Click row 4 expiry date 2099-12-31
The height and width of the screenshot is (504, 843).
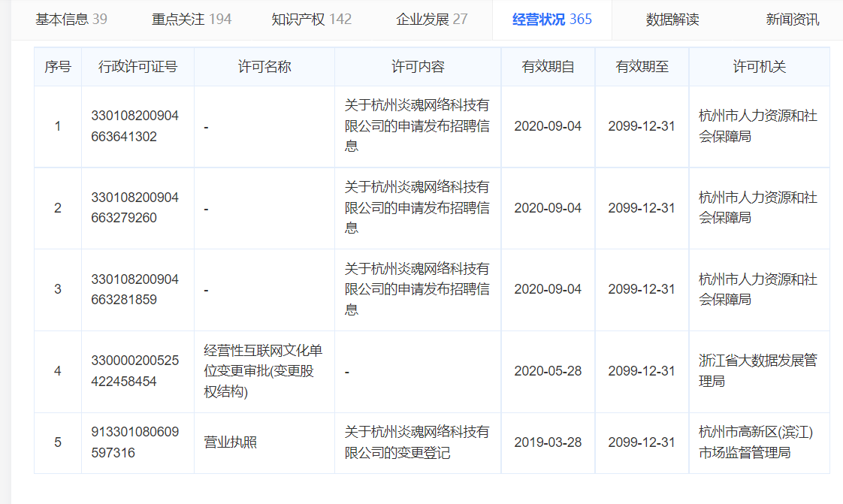click(x=642, y=371)
